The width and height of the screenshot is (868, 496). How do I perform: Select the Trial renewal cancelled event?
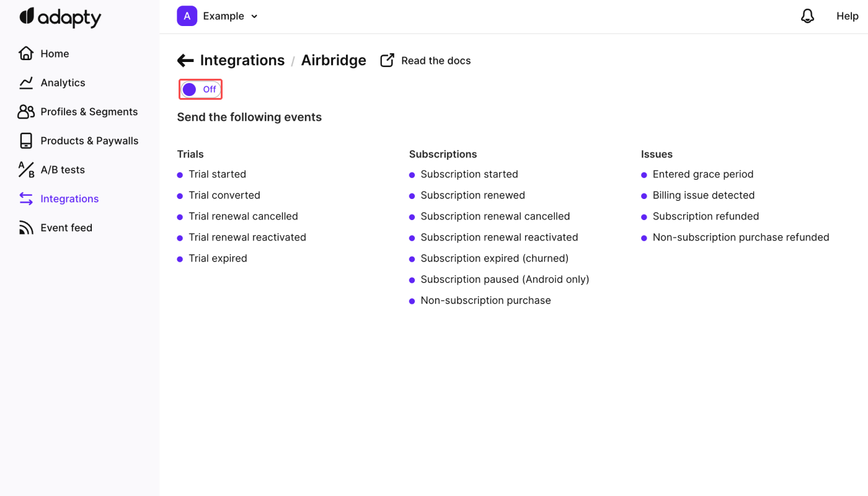tap(243, 216)
